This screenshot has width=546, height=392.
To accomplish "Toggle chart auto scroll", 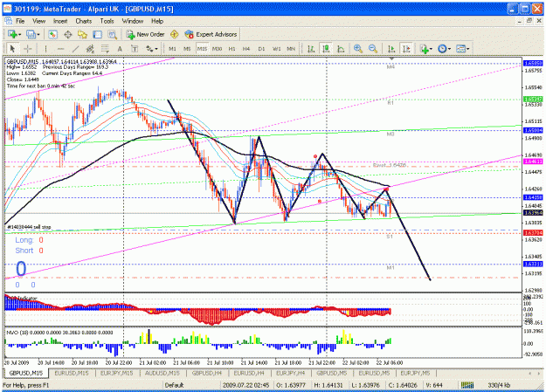I will click(x=391, y=49).
